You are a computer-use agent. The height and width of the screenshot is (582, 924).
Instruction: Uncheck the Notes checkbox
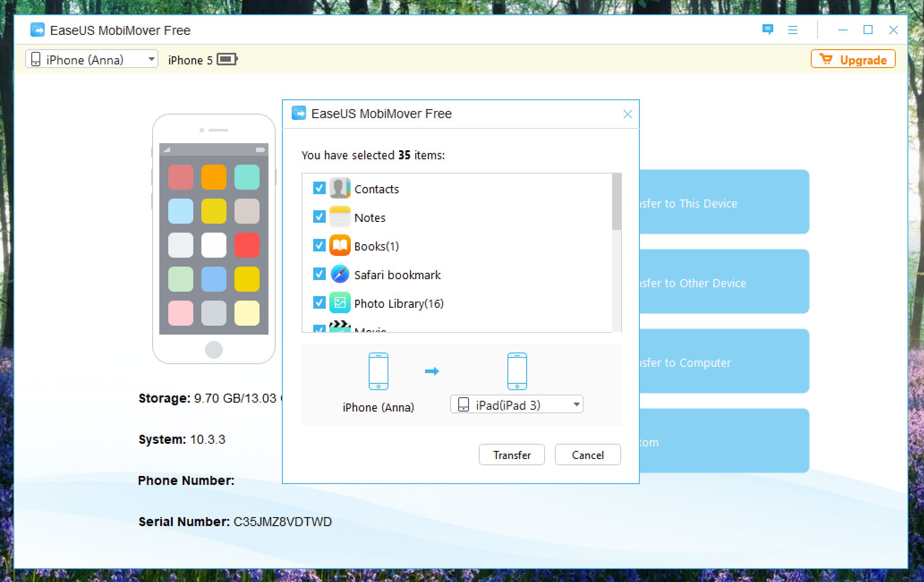point(319,217)
